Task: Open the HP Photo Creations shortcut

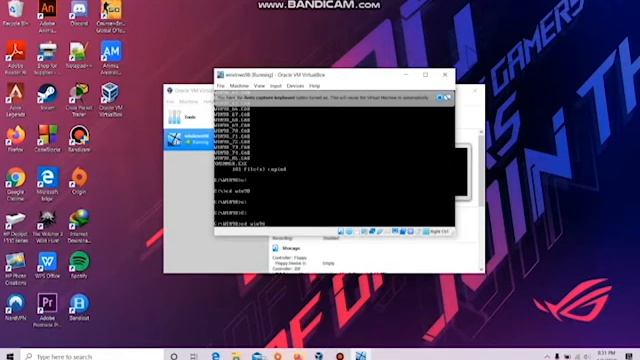Action: (x=16, y=269)
